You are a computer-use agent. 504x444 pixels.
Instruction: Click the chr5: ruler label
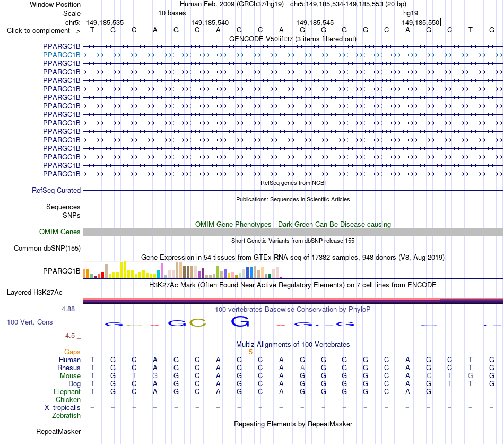(73, 22)
